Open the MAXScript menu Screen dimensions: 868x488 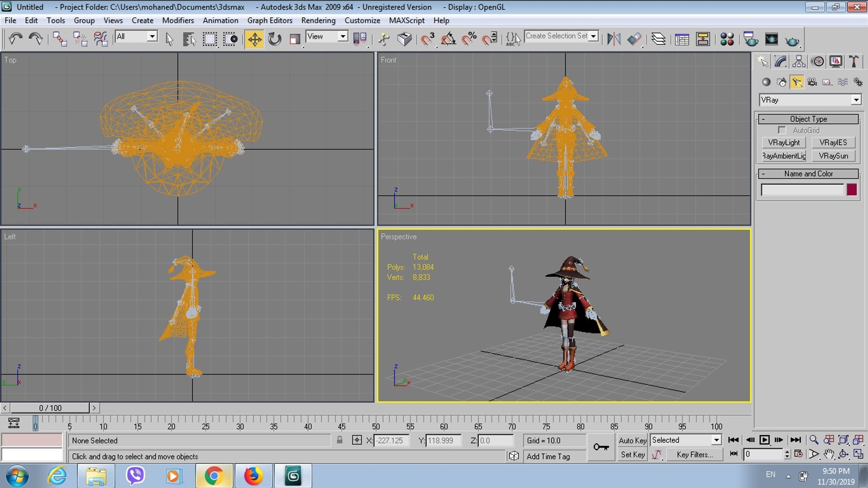coord(407,20)
